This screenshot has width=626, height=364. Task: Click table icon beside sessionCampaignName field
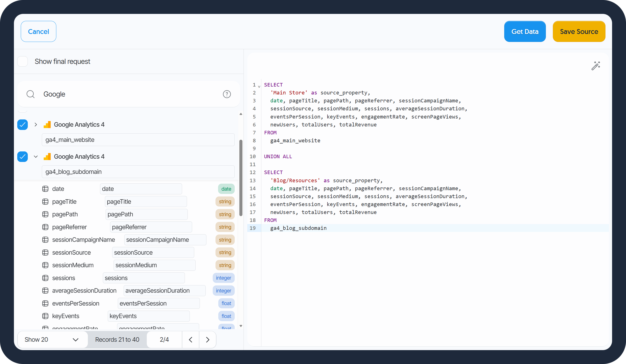(45, 240)
